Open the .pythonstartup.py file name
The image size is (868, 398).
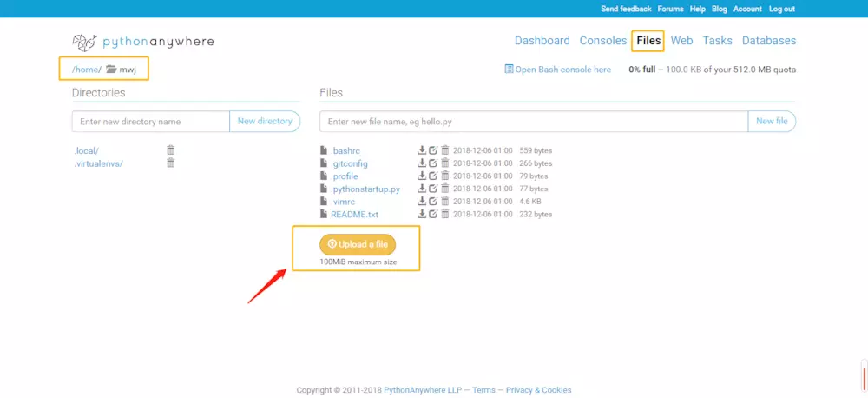(x=365, y=189)
